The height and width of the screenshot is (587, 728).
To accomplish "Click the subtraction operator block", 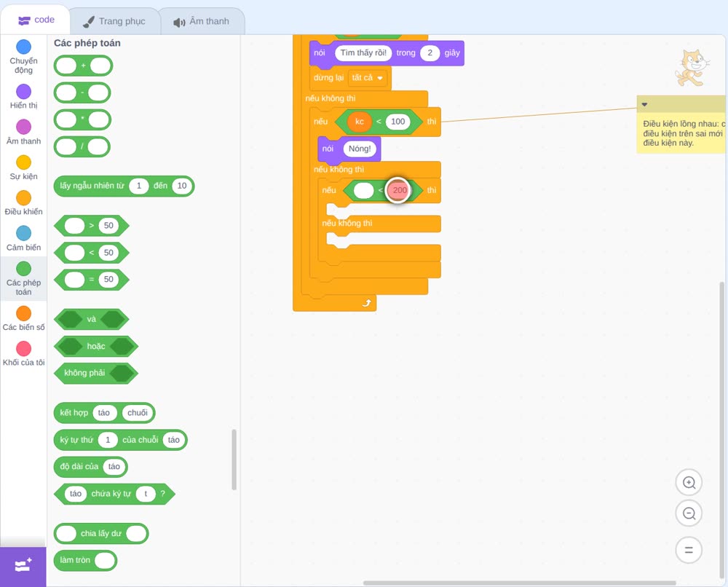I will 82,93.
